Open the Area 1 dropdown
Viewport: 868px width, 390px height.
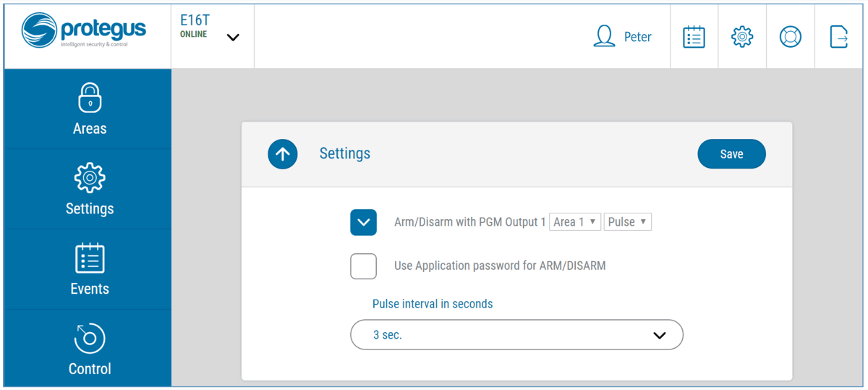pos(574,222)
